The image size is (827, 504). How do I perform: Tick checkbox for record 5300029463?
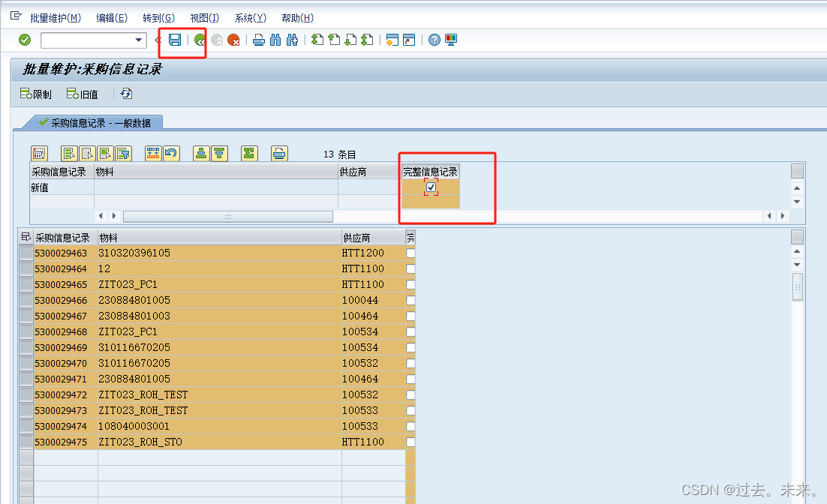410,253
